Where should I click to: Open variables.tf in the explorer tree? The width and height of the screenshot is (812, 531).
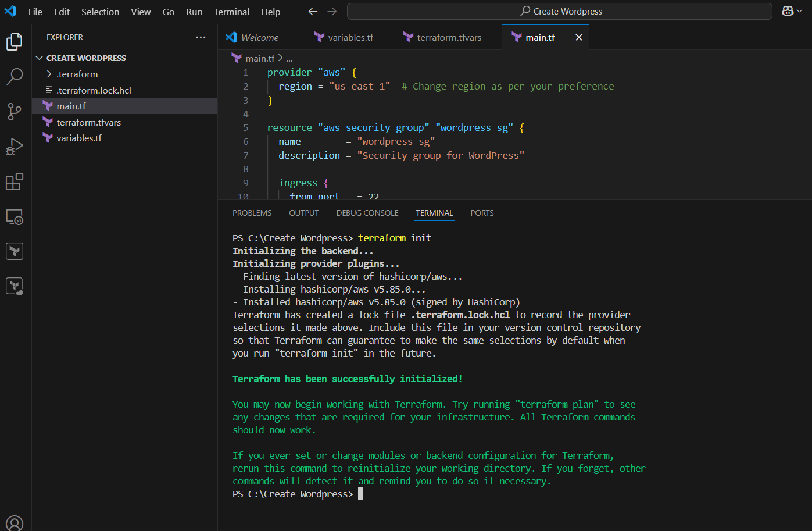[x=124, y=138]
